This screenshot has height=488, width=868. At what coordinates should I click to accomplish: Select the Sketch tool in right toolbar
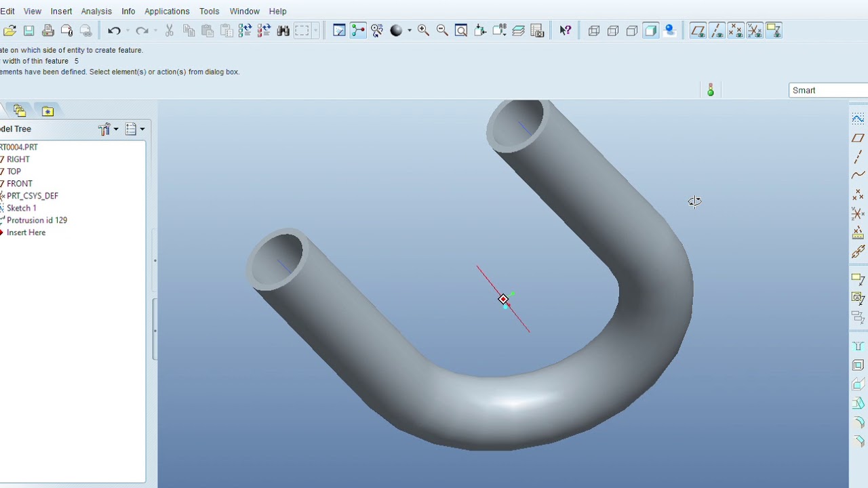pyautogui.click(x=858, y=119)
